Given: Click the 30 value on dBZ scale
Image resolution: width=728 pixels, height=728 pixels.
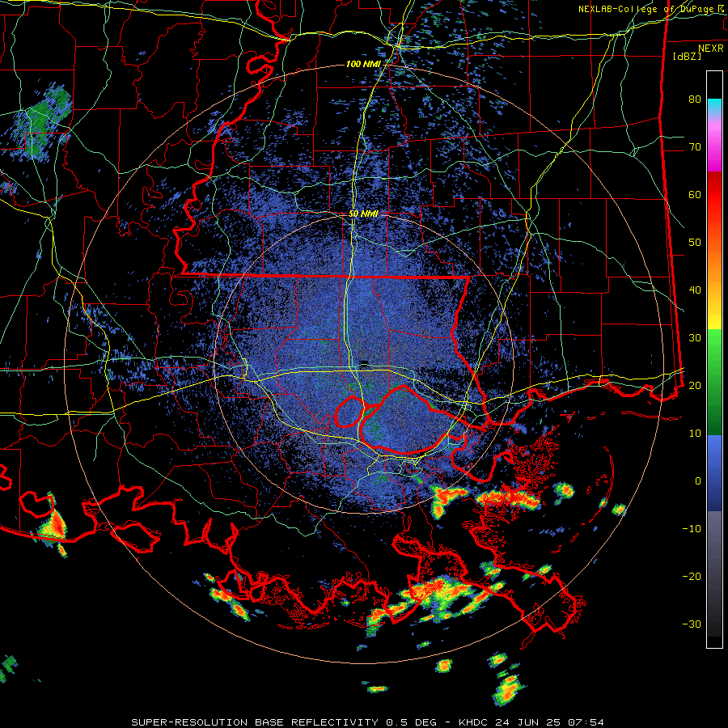Looking at the screenshot, I should tap(695, 338).
